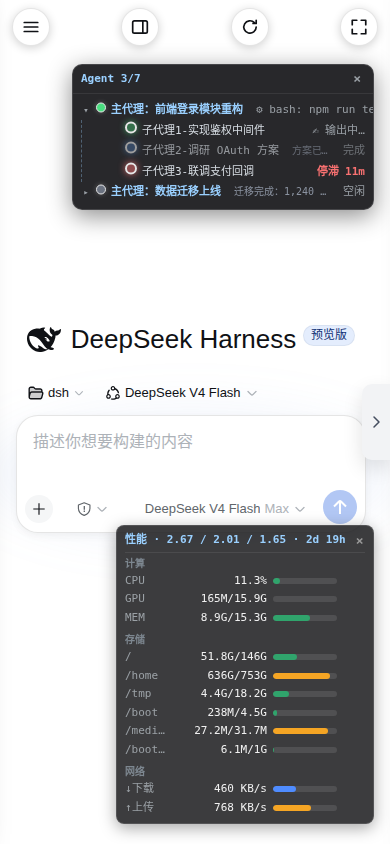This screenshot has height=844, width=390.
Task: Click the 下载 speed bar
Action: [x=305, y=789]
